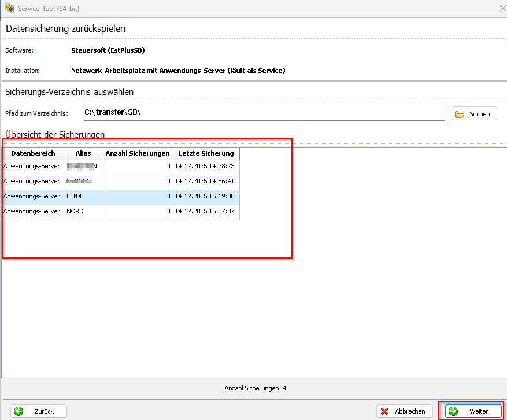Select backup dated 14.12.2025 14:38:23
The image size is (507, 420).
pyautogui.click(x=206, y=167)
